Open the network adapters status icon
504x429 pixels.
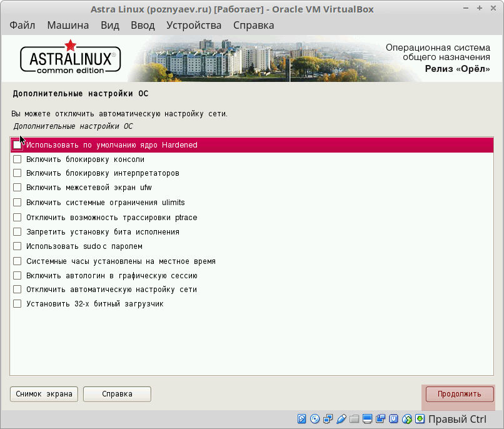328,419
